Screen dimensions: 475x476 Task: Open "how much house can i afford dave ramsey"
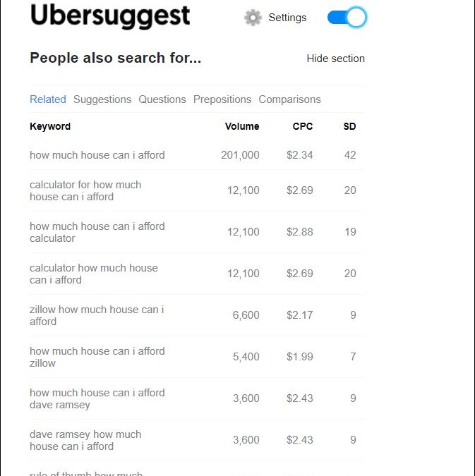(97, 398)
